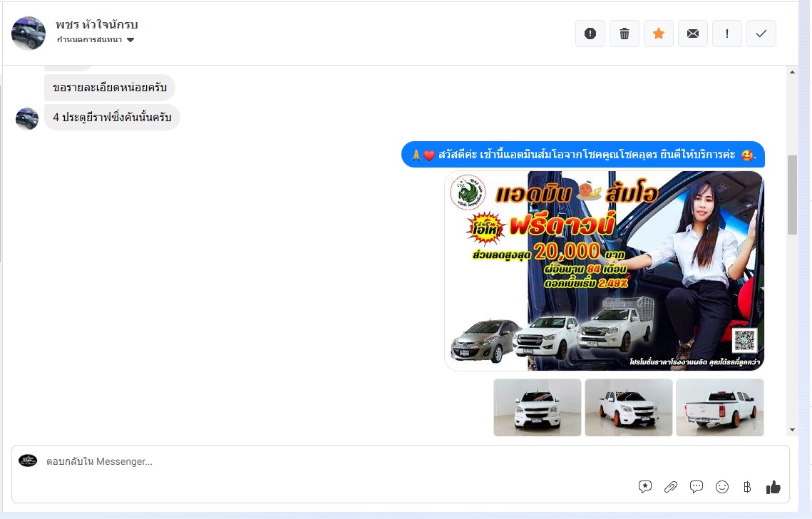Click the contact name พชร หัวใจนักรบ
The height and width of the screenshot is (519, 812).
pyautogui.click(x=97, y=24)
